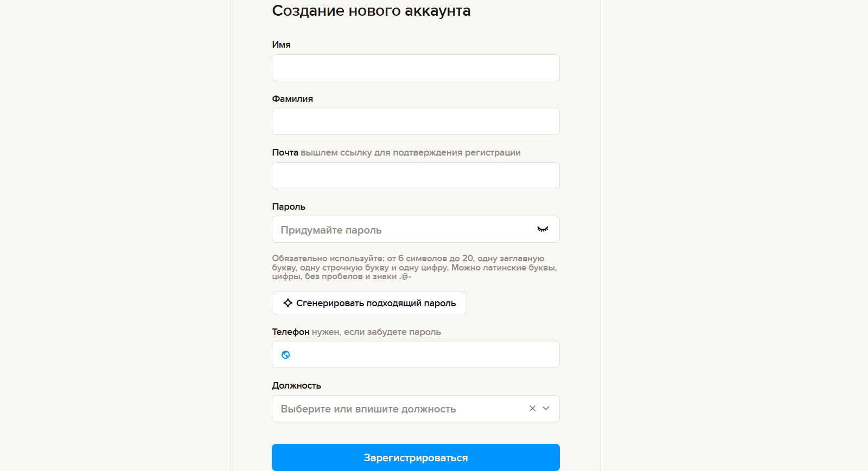Image resolution: width=868 pixels, height=471 pixels.
Task: Expand the Должность dropdown chevron
Action: click(x=546, y=409)
